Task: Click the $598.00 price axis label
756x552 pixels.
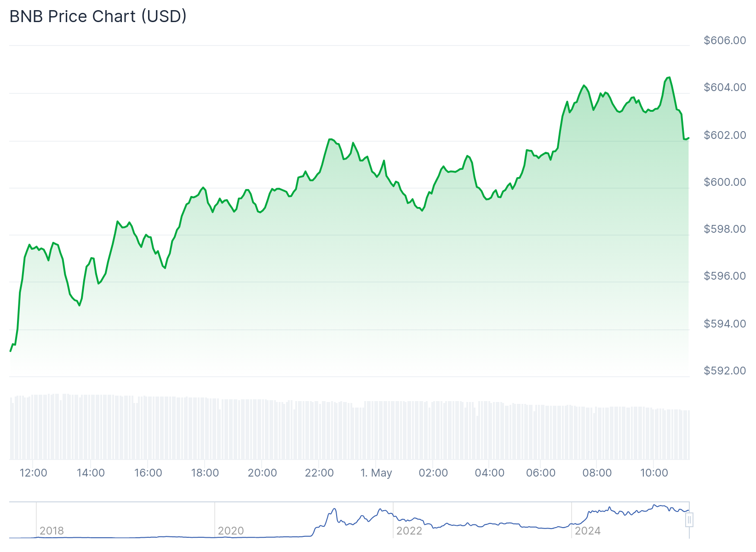Action: (x=725, y=229)
